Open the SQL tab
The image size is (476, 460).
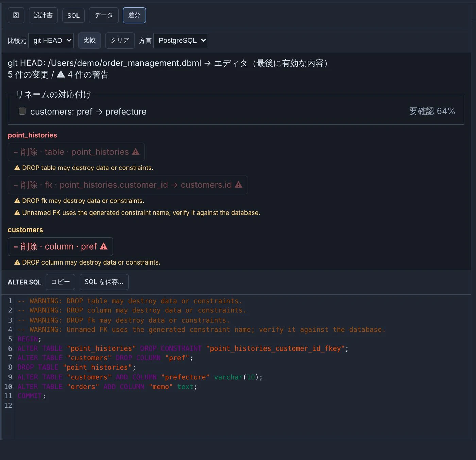click(73, 15)
